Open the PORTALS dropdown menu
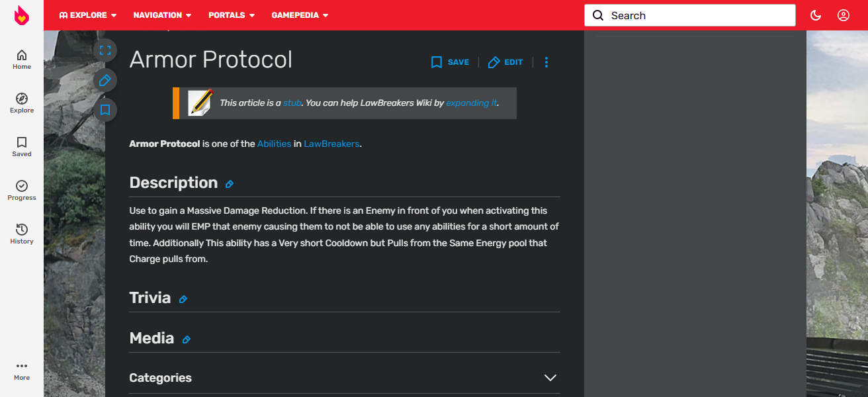 point(232,15)
